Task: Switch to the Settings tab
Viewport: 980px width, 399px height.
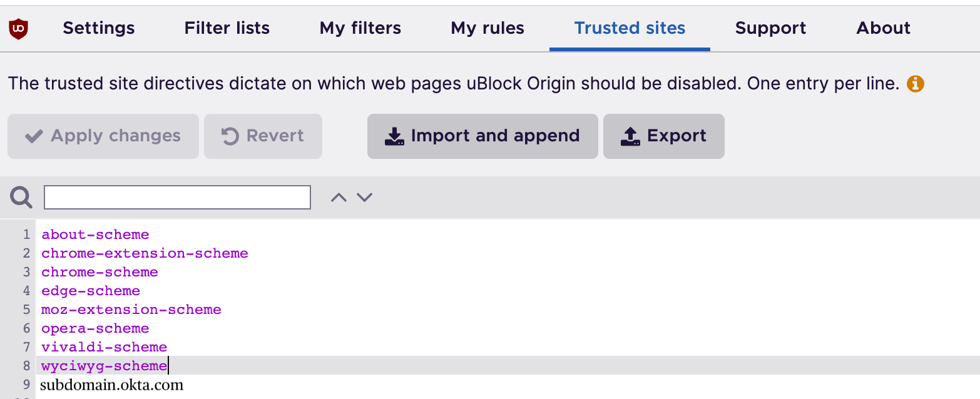Action: pyautogui.click(x=98, y=28)
